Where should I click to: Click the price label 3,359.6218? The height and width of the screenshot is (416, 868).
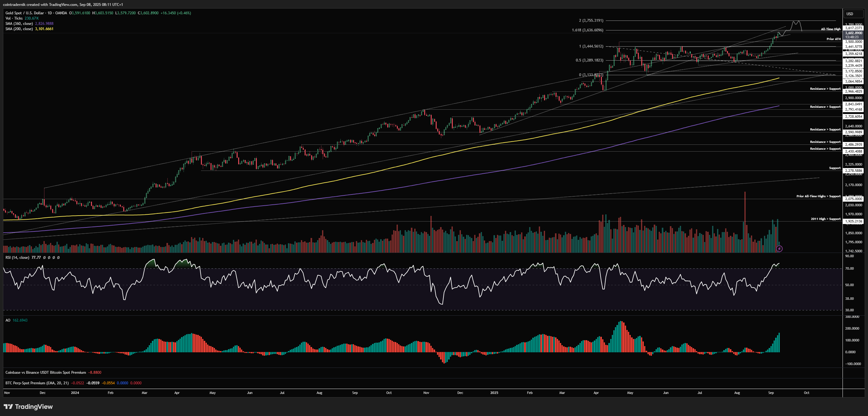[x=853, y=54]
